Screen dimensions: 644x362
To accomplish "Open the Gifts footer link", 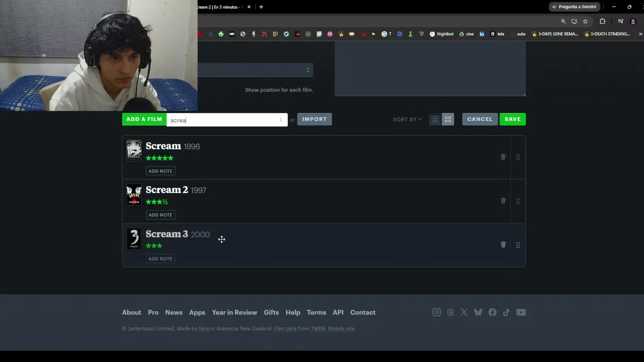I will pyautogui.click(x=271, y=312).
